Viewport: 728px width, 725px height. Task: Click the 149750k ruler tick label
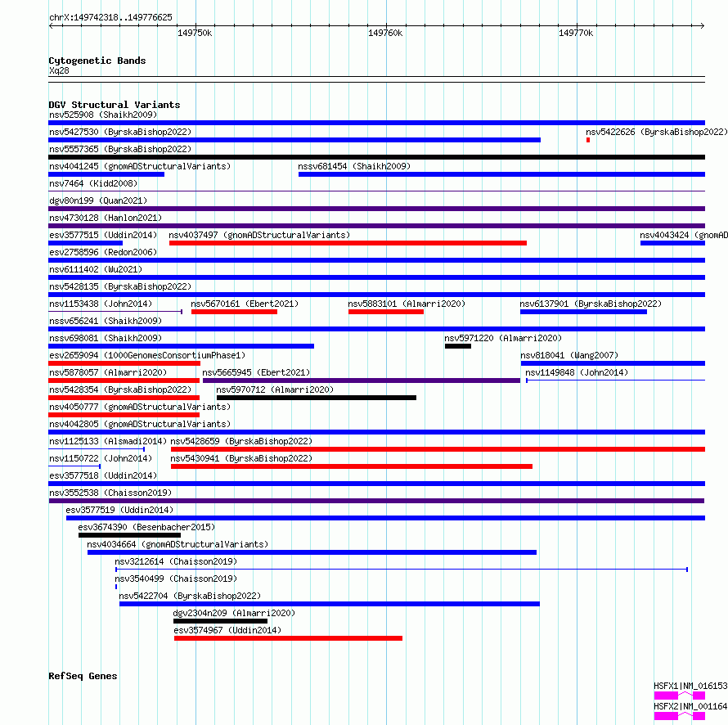coord(195,33)
